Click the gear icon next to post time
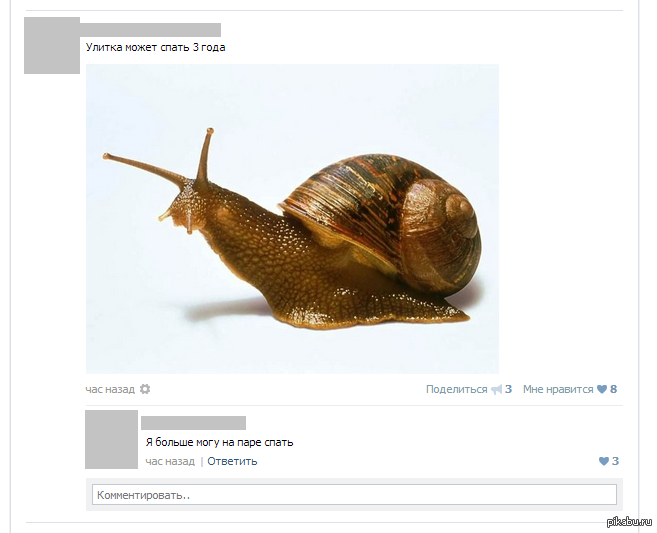 (x=145, y=389)
